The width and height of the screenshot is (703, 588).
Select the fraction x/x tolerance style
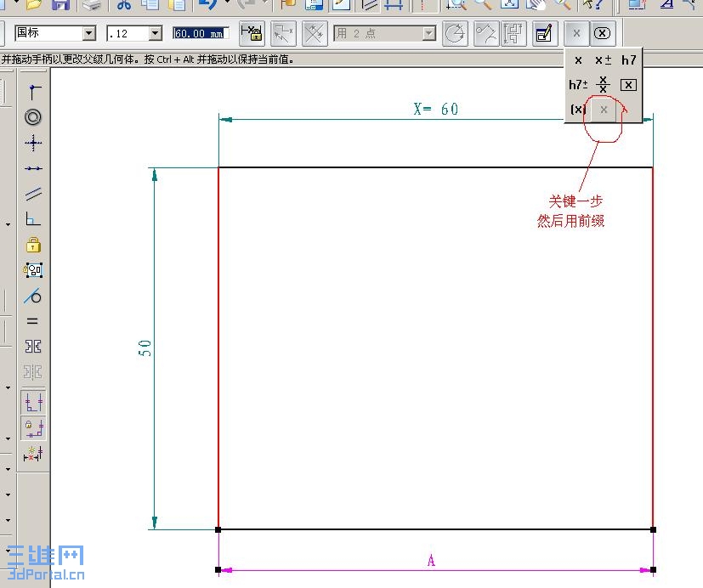point(603,85)
